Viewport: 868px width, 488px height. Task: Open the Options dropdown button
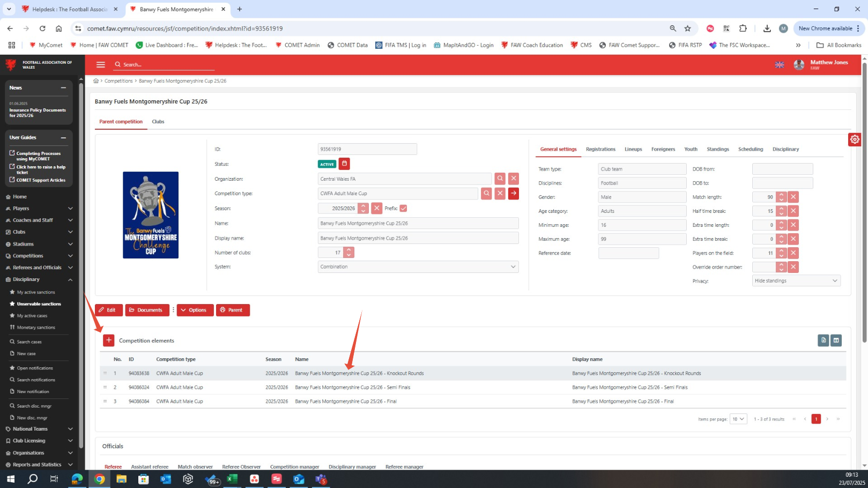click(x=195, y=310)
